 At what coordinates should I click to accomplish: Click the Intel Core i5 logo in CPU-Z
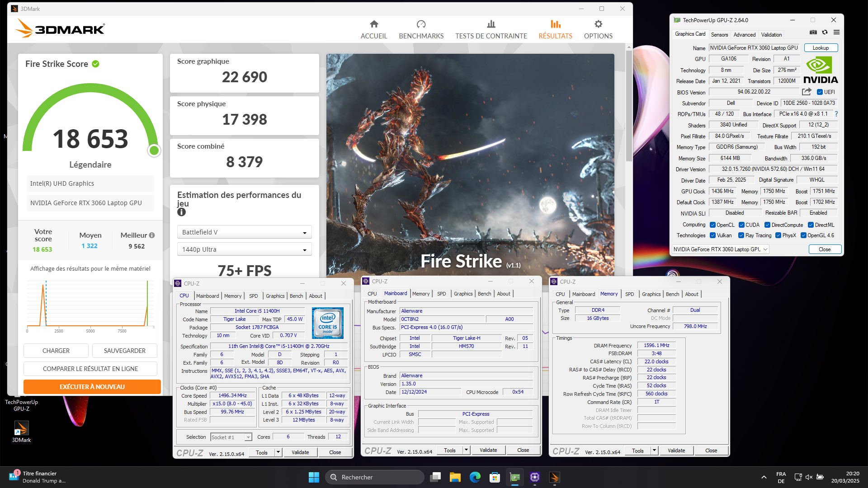pos(328,323)
